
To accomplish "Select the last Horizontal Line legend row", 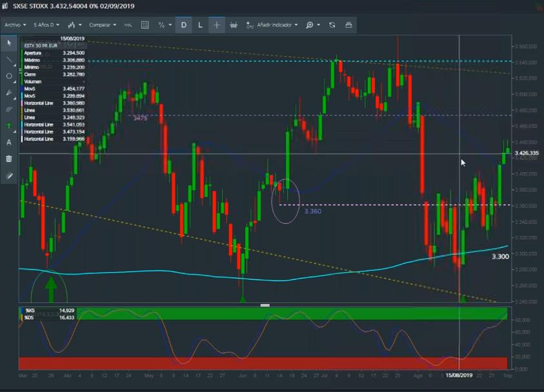I will (x=54, y=139).
